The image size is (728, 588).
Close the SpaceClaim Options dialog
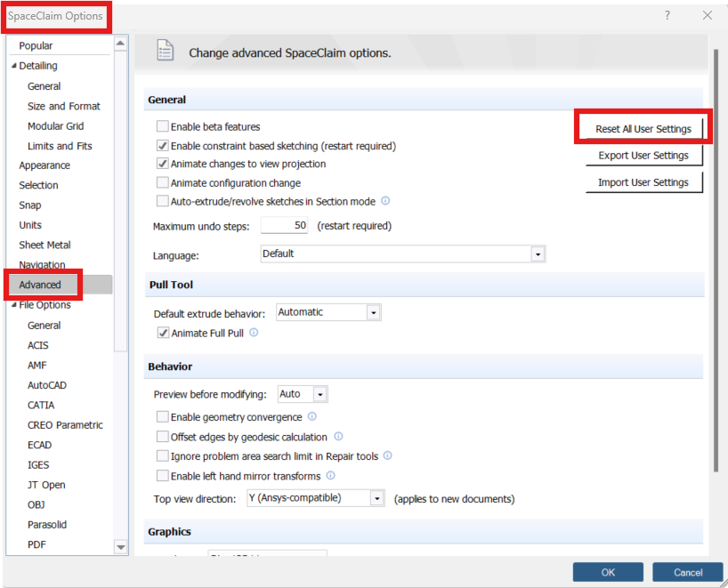(708, 15)
